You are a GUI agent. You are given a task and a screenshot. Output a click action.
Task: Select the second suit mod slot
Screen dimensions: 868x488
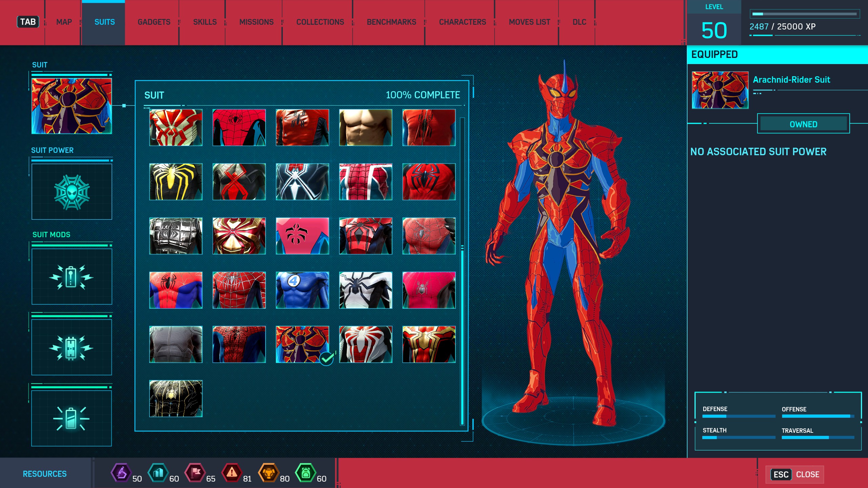coord(72,347)
